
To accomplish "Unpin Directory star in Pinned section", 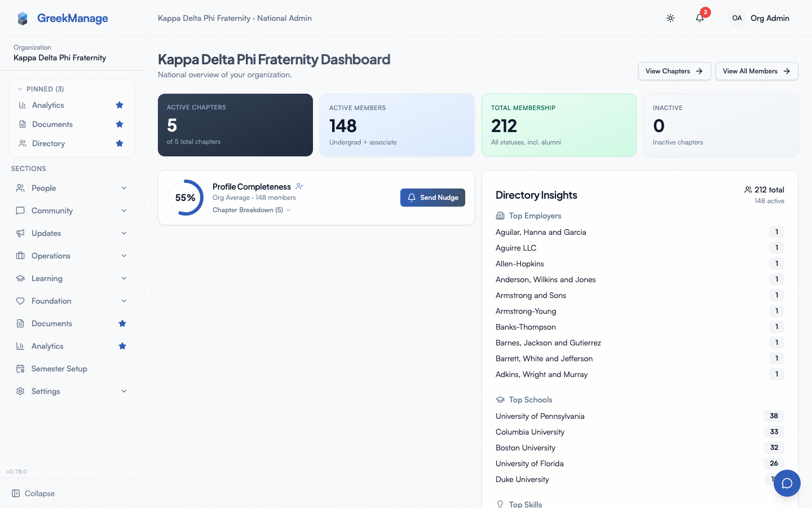I will 120,143.
